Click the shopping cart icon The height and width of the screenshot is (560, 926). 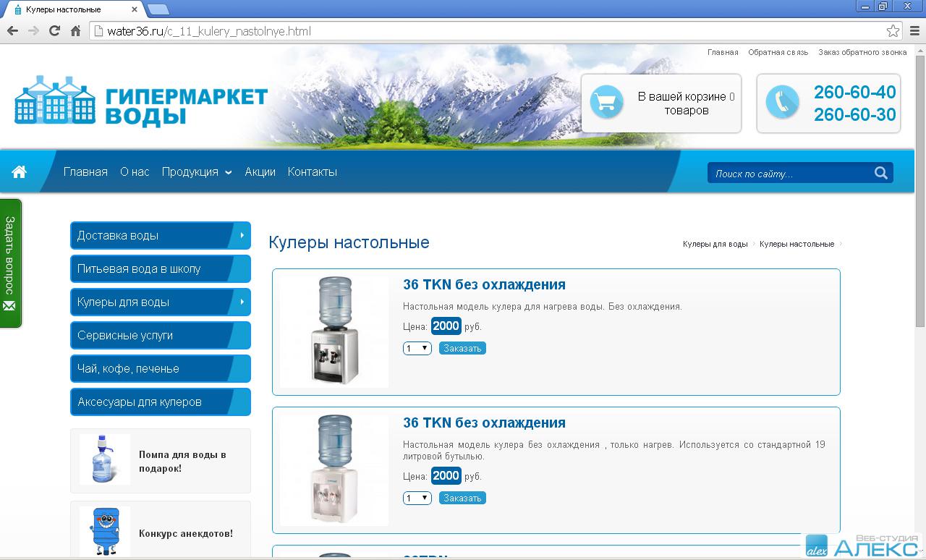click(606, 103)
